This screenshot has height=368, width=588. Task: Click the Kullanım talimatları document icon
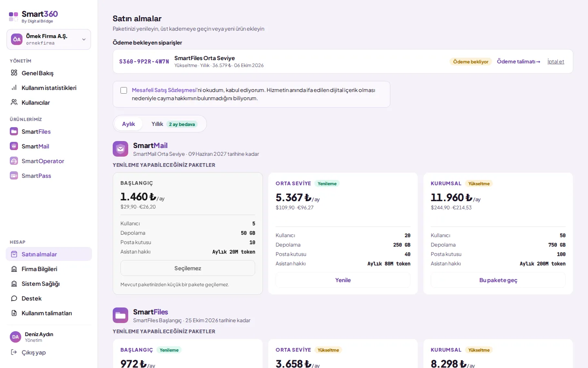tap(14, 313)
